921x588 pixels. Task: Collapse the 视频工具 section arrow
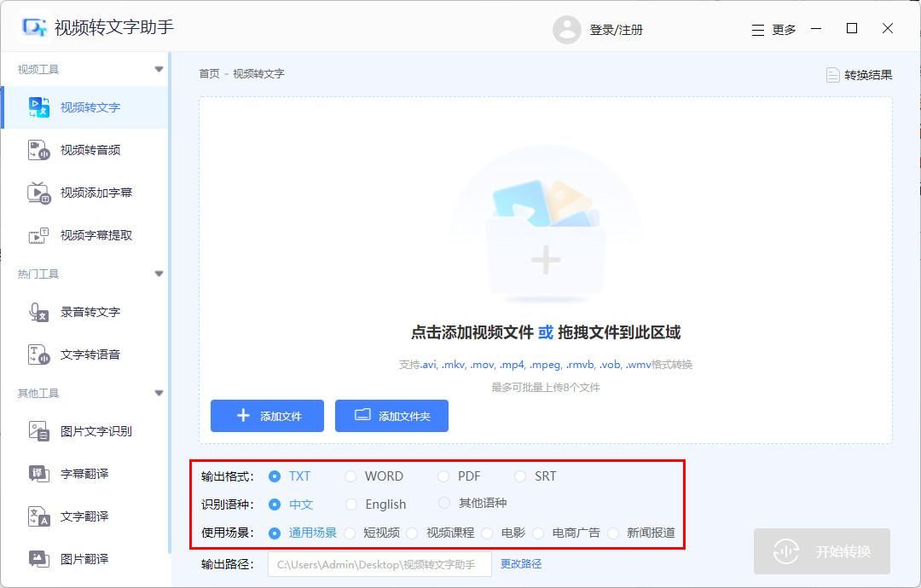[159, 69]
